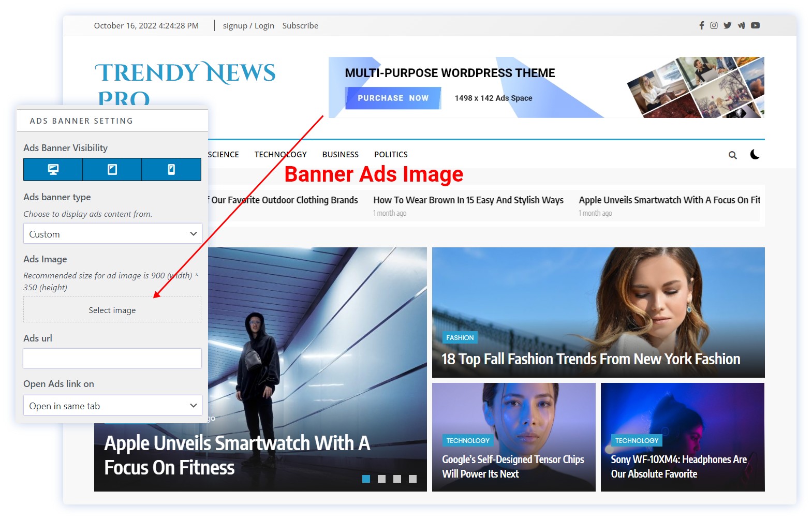Click the Purchase Now banner button

(393, 98)
